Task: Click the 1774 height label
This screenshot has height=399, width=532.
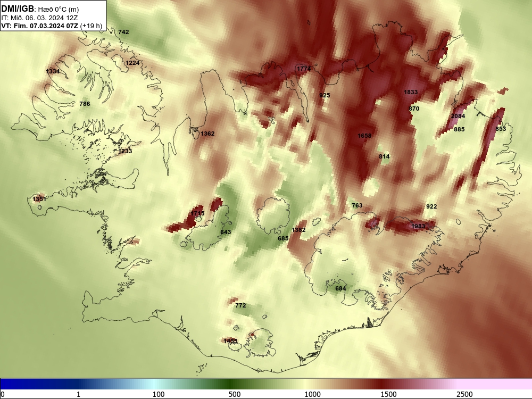Action: tap(304, 69)
